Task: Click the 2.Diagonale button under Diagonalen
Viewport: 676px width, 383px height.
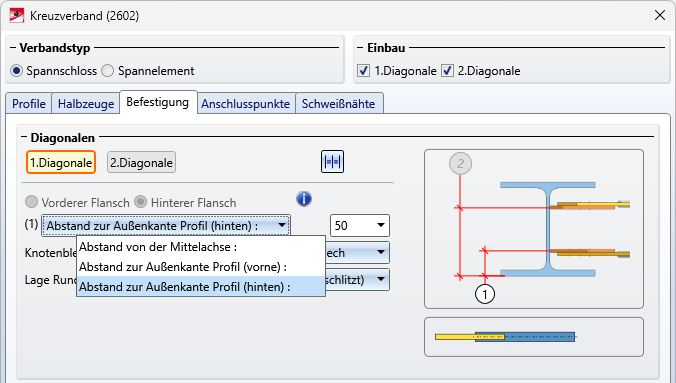Action: 141,163
